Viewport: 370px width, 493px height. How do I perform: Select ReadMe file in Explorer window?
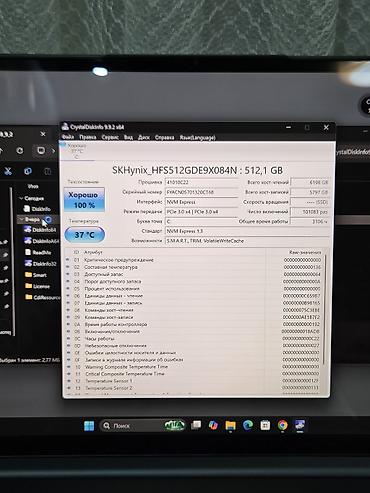(38, 252)
